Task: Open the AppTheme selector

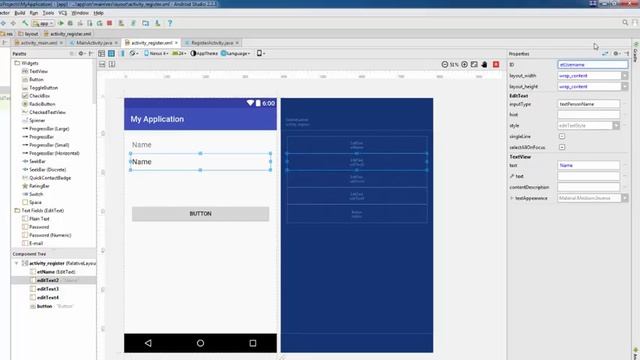Action: coord(204,53)
